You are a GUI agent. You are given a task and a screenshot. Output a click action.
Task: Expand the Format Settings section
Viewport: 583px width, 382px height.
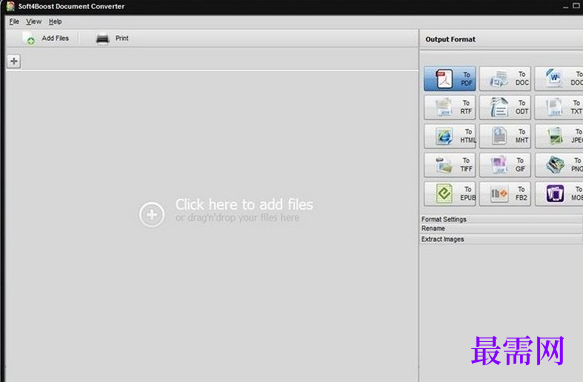click(x=501, y=219)
